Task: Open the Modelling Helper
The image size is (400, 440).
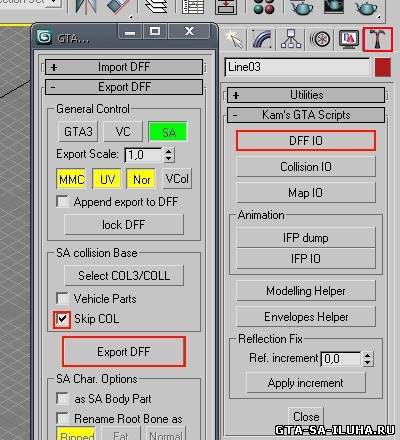Action: [x=306, y=291]
